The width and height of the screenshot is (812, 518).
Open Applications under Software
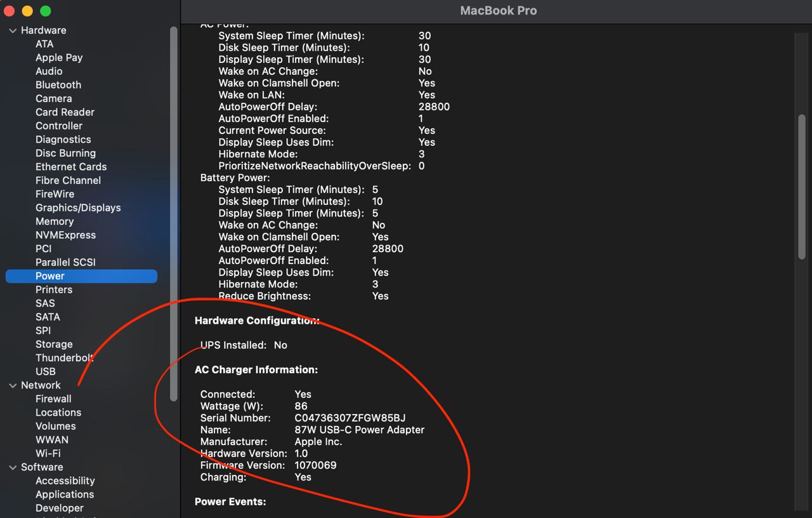coord(65,495)
